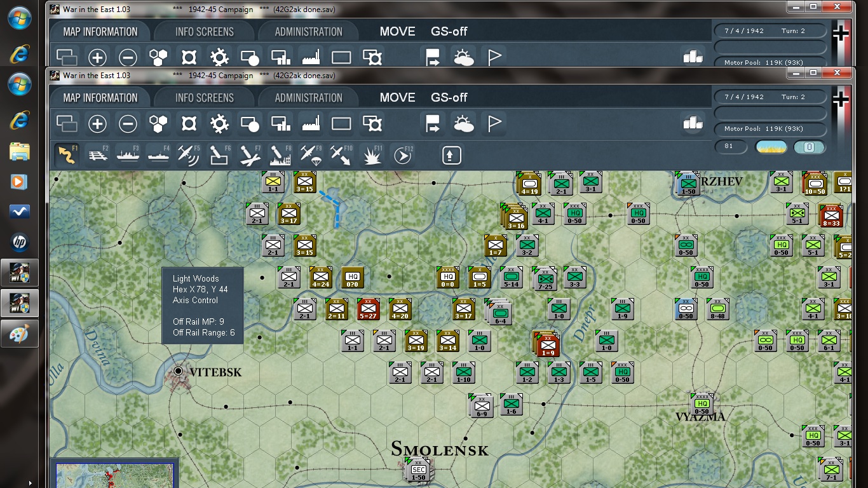
Task: Open the Windows Start orb
Action: click(x=20, y=18)
